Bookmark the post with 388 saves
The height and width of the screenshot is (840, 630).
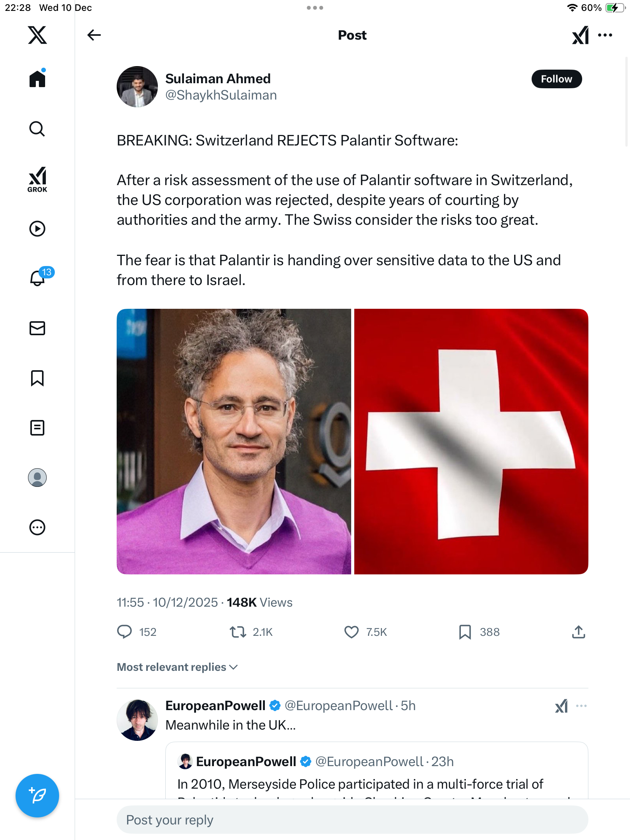coord(465,632)
